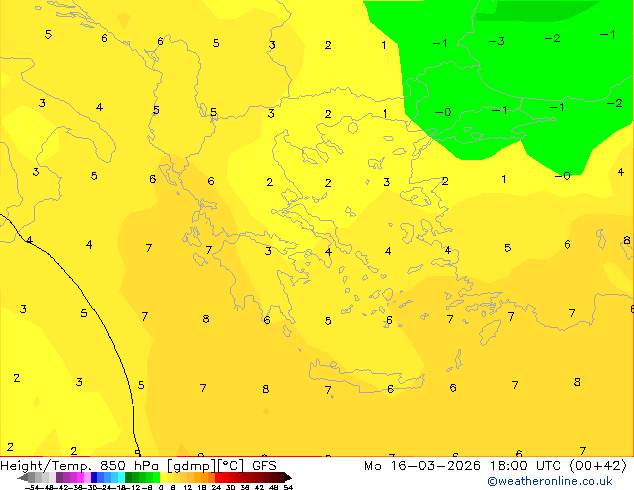The image size is (634, 490).
Task: Select the dark blue swatch in the temperature legend
Action: (x=94, y=477)
